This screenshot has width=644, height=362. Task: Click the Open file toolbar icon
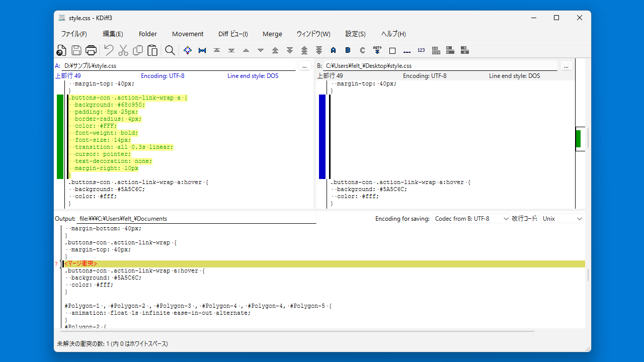[x=61, y=50]
